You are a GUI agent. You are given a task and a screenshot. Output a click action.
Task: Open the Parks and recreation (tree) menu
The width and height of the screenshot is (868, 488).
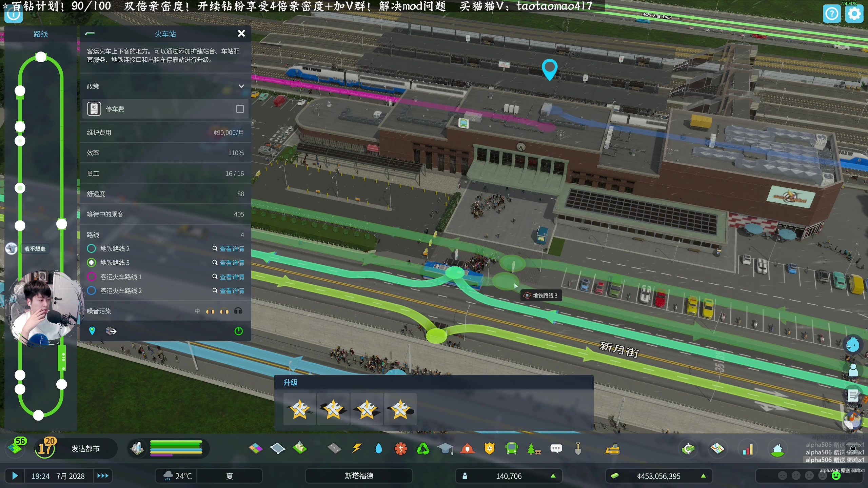tap(534, 449)
